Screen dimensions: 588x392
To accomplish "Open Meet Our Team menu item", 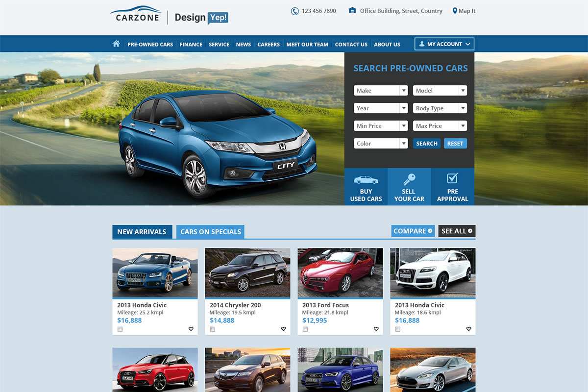I will pos(307,44).
